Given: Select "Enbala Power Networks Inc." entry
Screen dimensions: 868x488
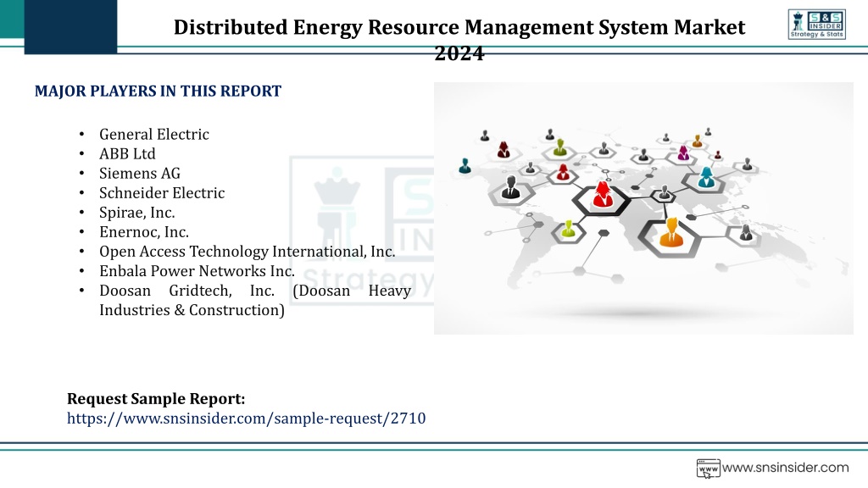Looking at the screenshot, I should tap(197, 271).
